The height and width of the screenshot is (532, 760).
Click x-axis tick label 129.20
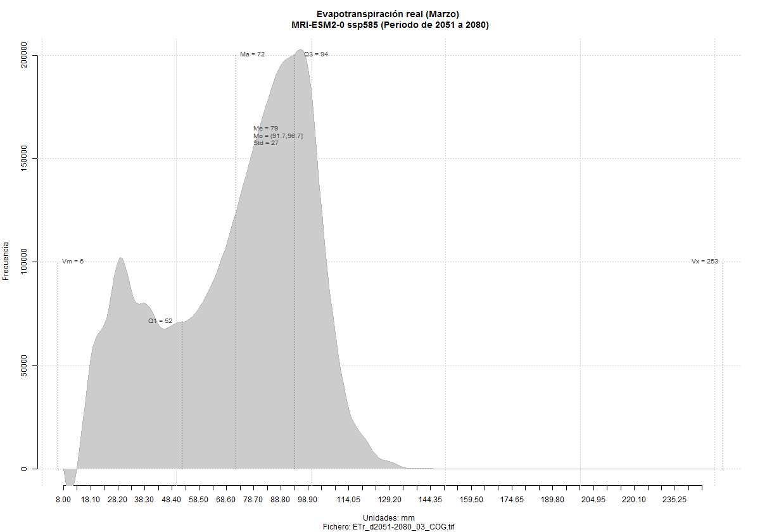tap(389, 500)
